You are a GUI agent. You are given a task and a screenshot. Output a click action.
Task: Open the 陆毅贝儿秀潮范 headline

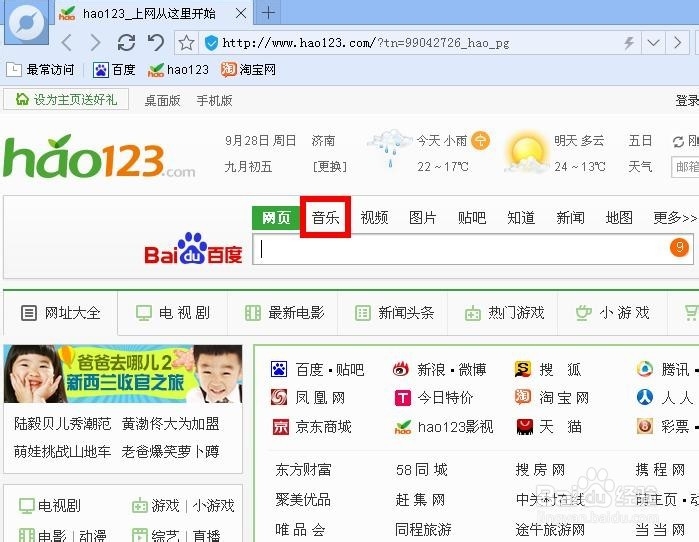point(62,423)
